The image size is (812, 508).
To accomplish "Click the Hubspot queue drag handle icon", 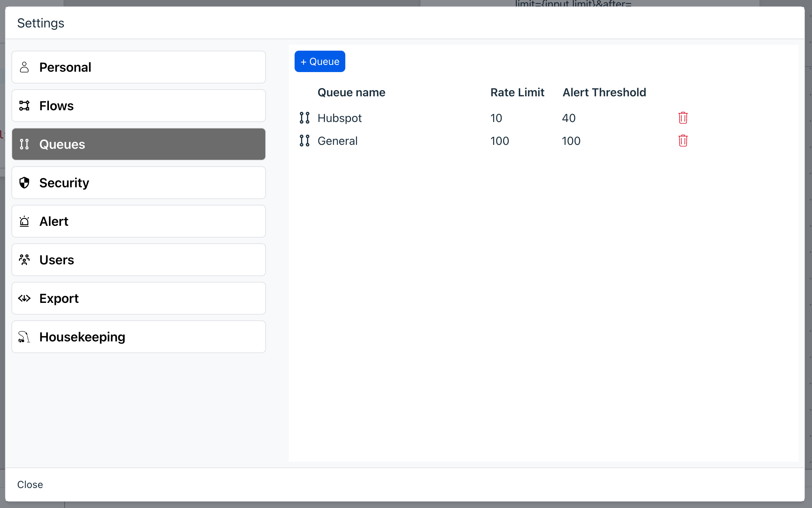I will coord(304,118).
